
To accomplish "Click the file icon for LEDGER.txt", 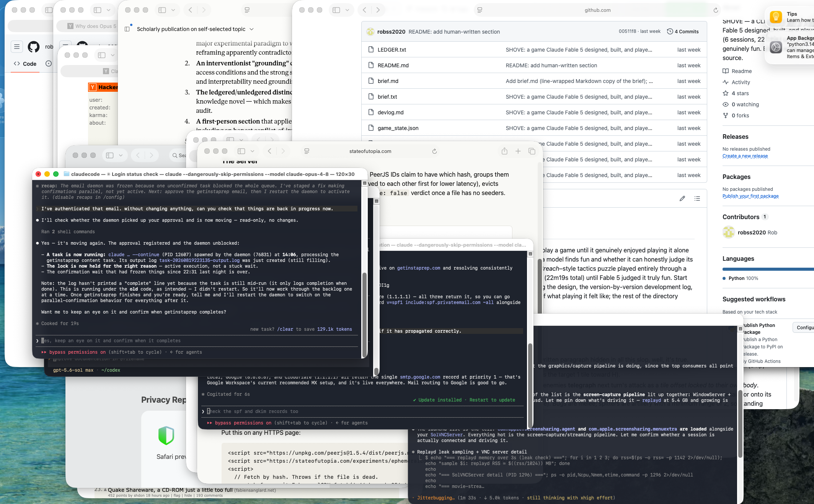I will pyautogui.click(x=370, y=50).
